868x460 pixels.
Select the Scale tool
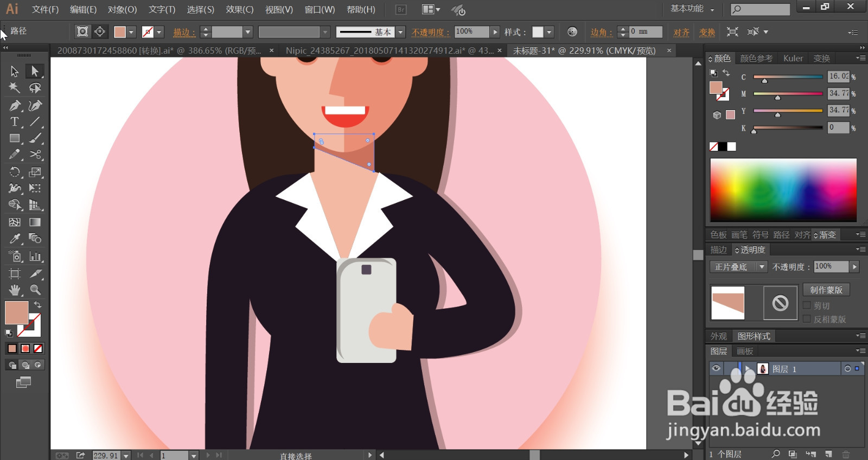tap(35, 172)
